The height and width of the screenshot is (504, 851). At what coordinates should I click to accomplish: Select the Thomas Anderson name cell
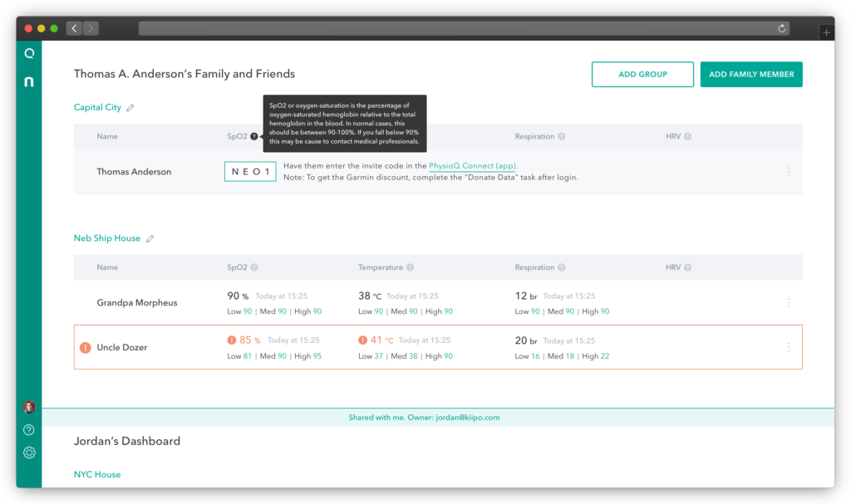pyautogui.click(x=134, y=172)
